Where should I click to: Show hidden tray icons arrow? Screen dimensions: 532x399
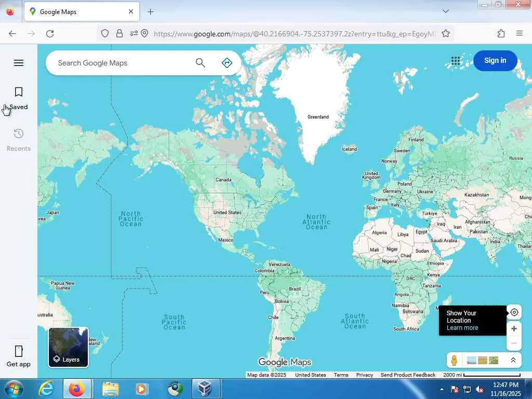442,390
